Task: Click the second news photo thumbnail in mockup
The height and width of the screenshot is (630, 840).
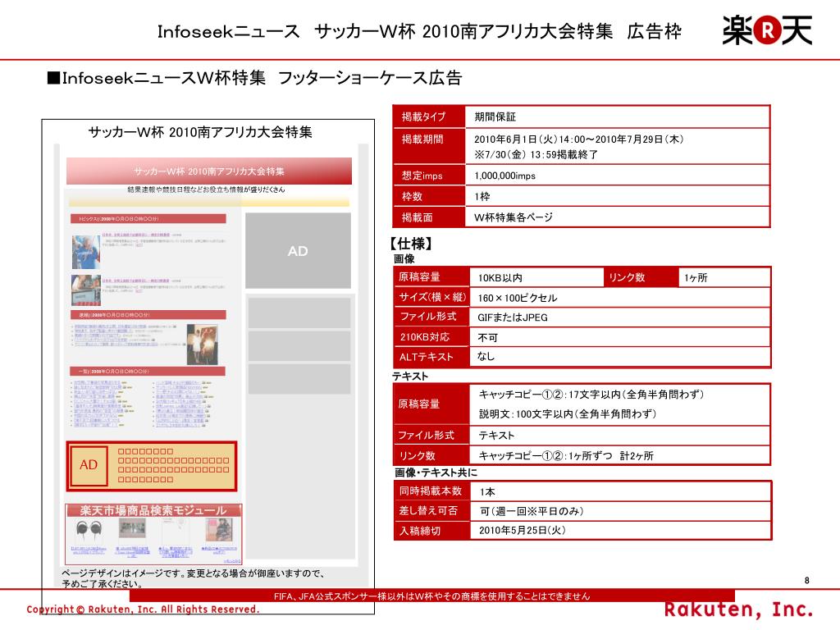Action: [x=85, y=290]
